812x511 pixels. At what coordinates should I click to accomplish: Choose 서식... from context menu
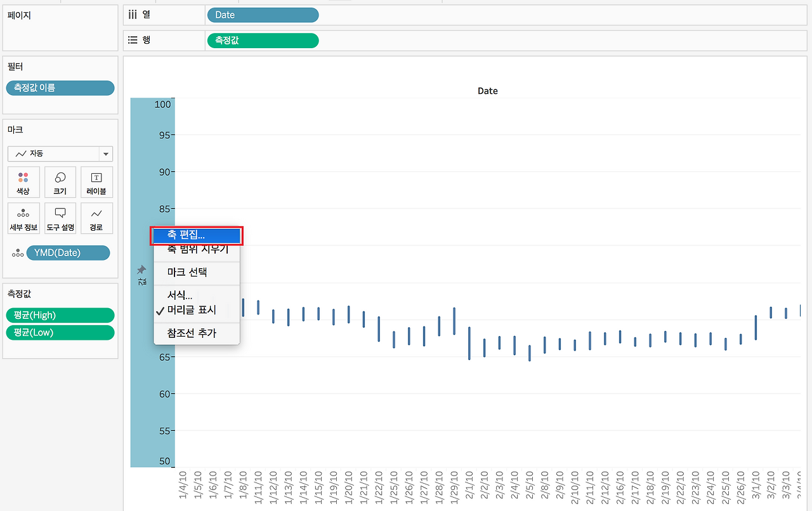[x=197, y=295]
